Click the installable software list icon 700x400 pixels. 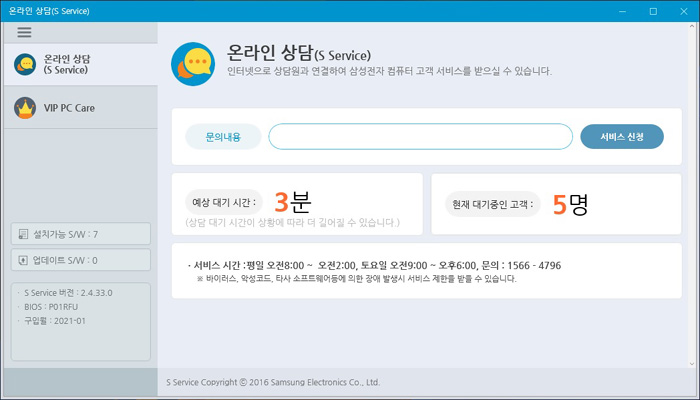tap(23, 234)
